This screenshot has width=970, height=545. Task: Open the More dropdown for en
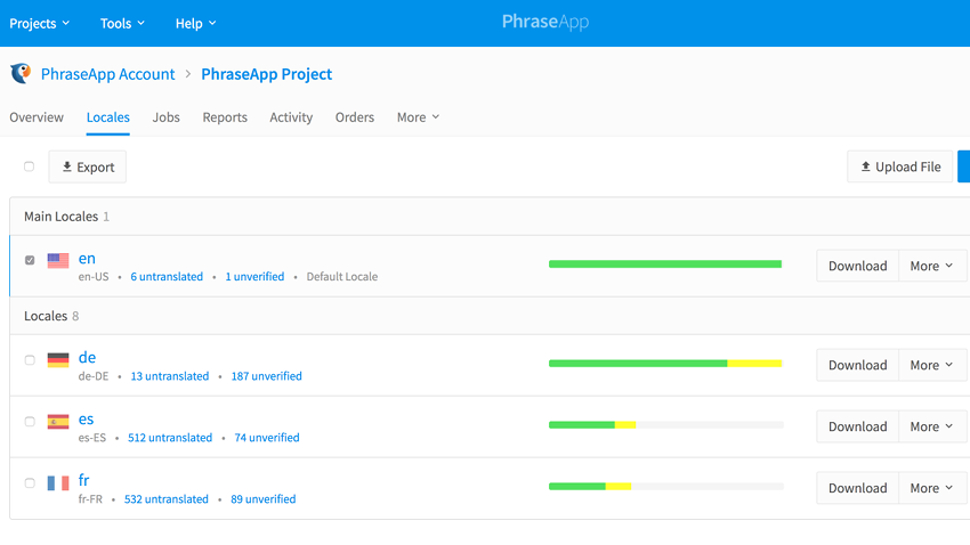coord(932,266)
